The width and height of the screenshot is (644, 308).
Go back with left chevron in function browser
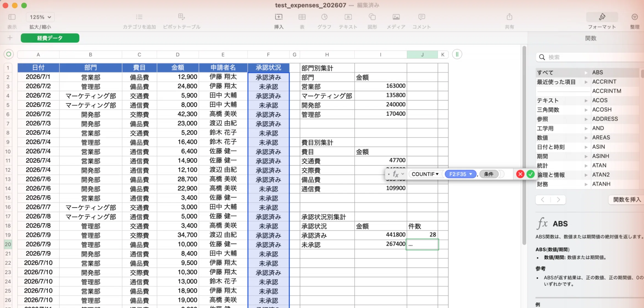click(543, 200)
